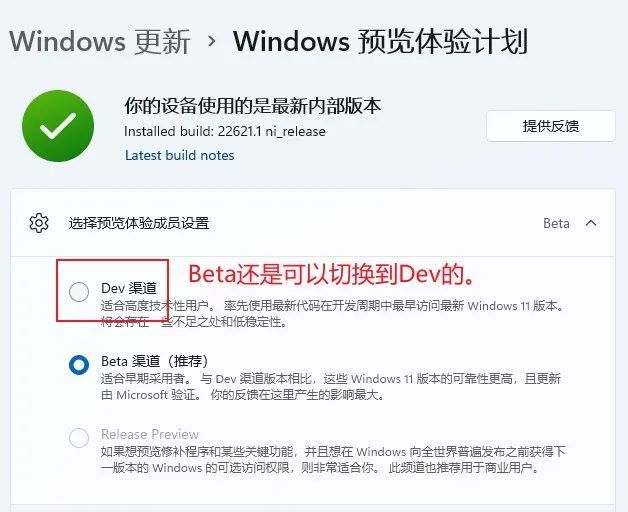
Task: Select the Release Preview radio button
Action: tap(79, 437)
